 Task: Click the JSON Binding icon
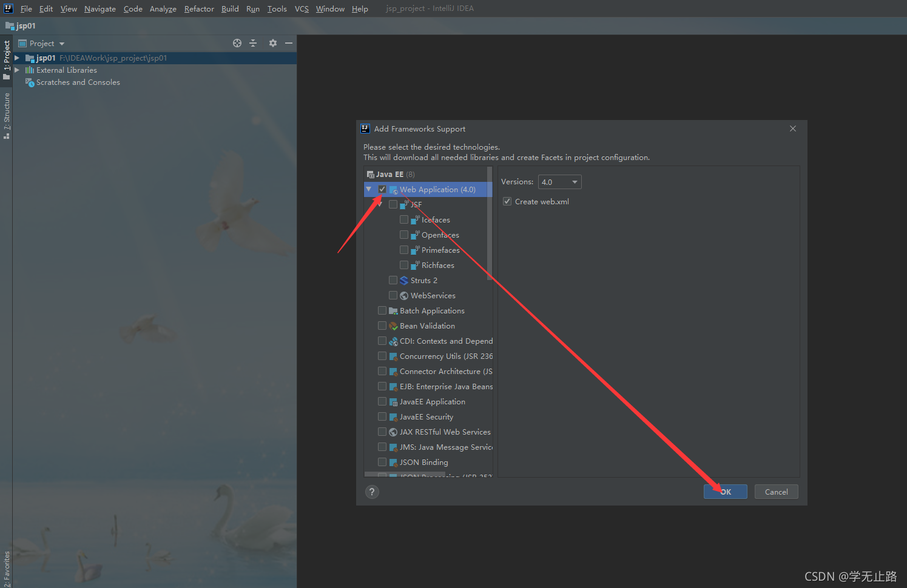point(393,463)
